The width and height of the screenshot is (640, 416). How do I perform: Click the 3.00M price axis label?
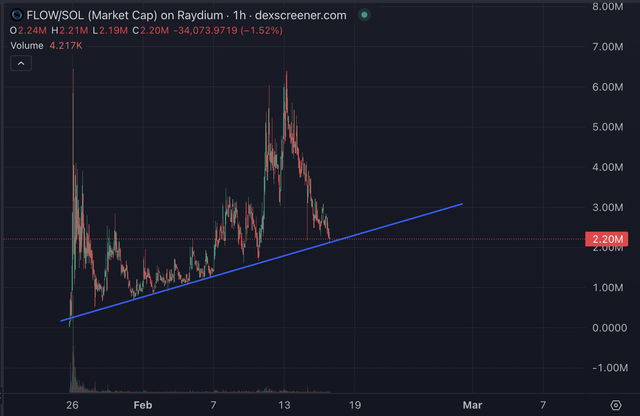pyautogui.click(x=608, y=207)
